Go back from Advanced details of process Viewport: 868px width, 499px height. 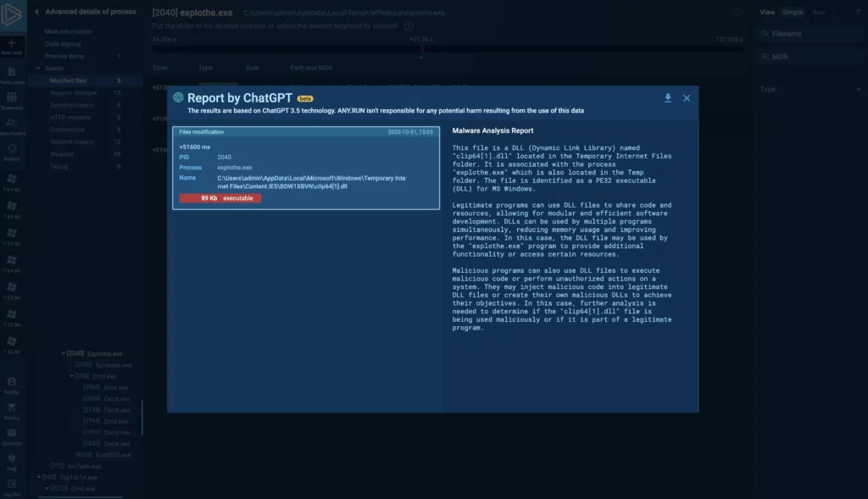point(36,12)
